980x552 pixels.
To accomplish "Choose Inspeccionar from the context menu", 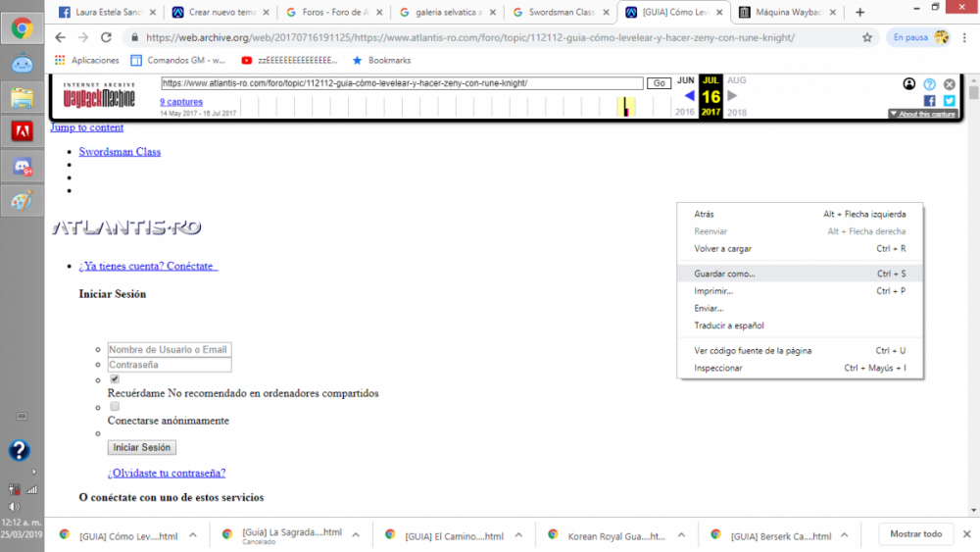I will 717,368.
